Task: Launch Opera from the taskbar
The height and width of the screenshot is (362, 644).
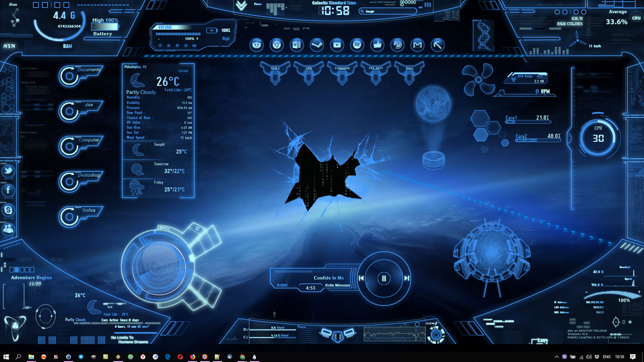Action: (180, 357)
